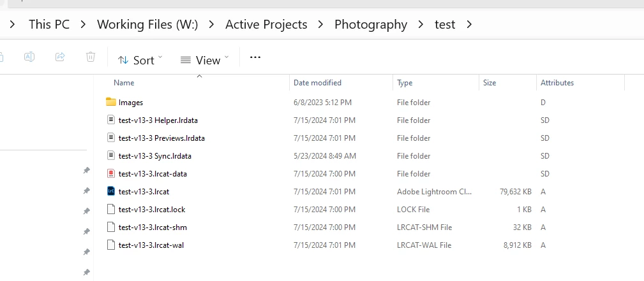Click the red test-v13-3.lrcat-data icon
This screenshot has width=644, height=281.
point(111,173)
